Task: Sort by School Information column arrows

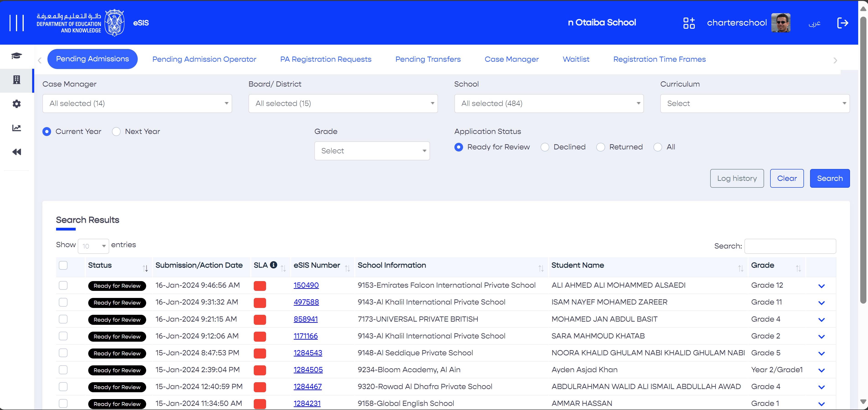Action: (x=541, y=268)
